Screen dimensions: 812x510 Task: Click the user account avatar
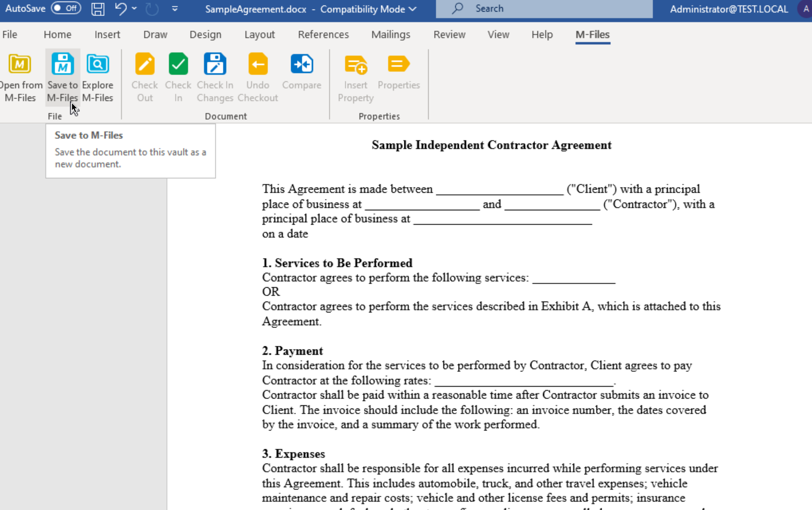pyautogui.click(x=805, y=9)
